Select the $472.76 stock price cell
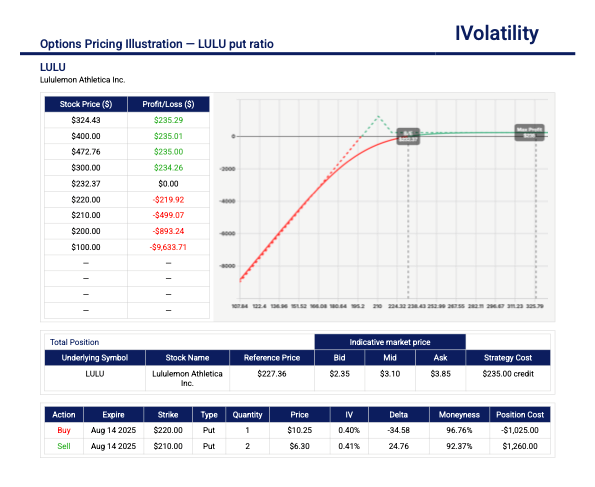This screenshot has width=595, height=487. click(x=86, y=152)
